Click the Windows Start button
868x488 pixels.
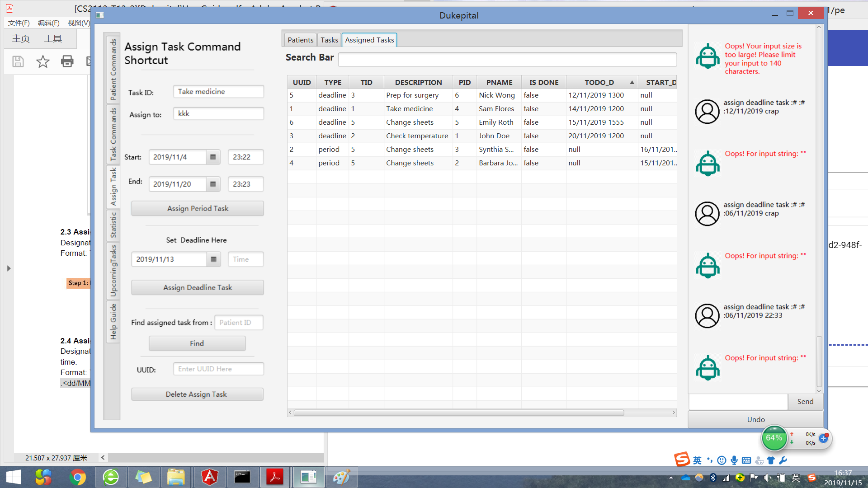pyautogui.click(x=14, y=477)
